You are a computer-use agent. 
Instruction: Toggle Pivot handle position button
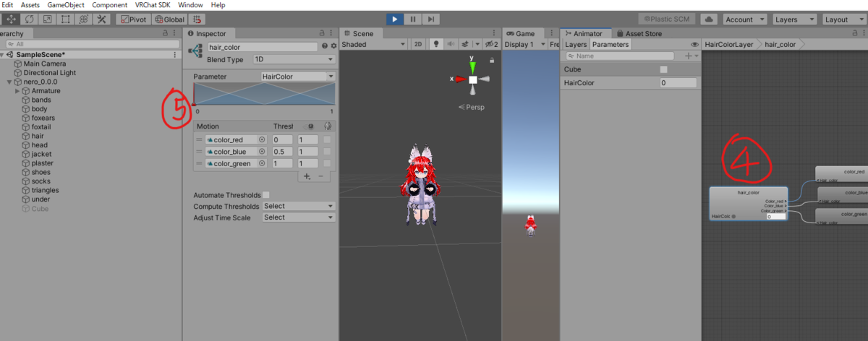tap(132, 20)
